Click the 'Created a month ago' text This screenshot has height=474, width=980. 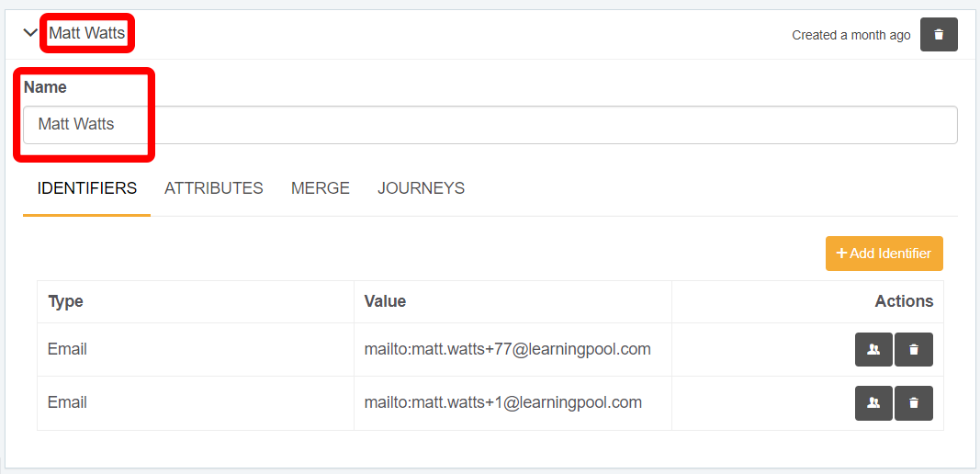(851, 35)
